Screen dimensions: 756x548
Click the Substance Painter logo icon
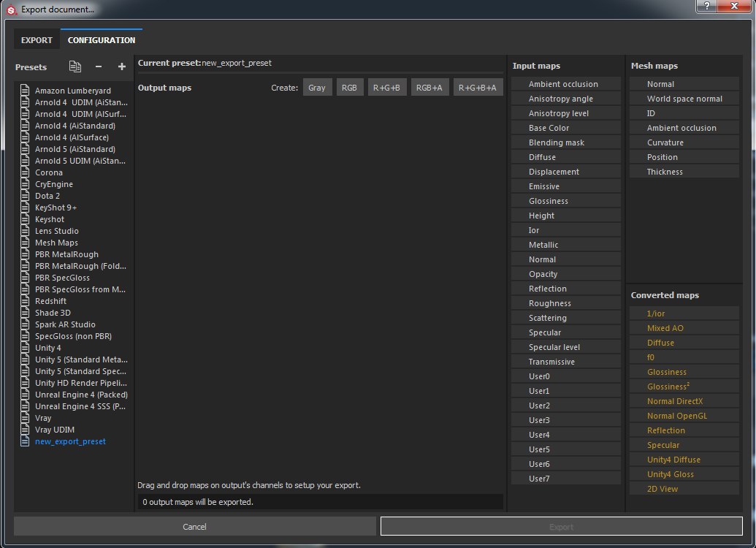[x=11, y=9]
